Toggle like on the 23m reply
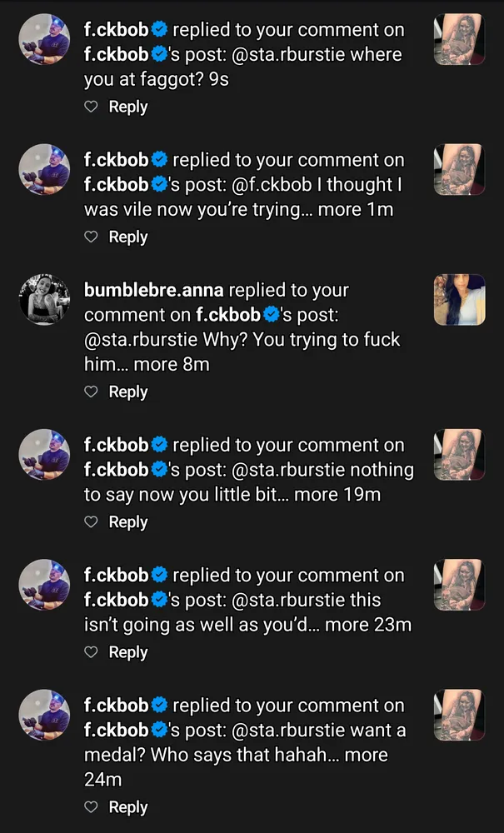 pyautogui.click(x=92, y=652)
